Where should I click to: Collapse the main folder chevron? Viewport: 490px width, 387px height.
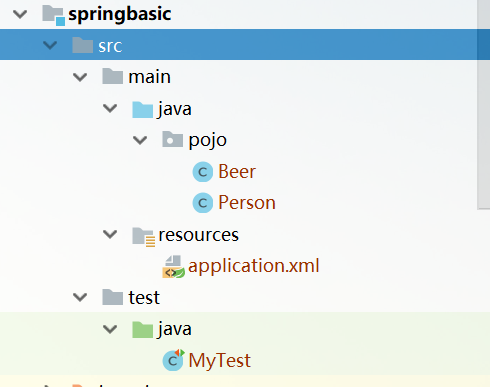pos(80,77)
